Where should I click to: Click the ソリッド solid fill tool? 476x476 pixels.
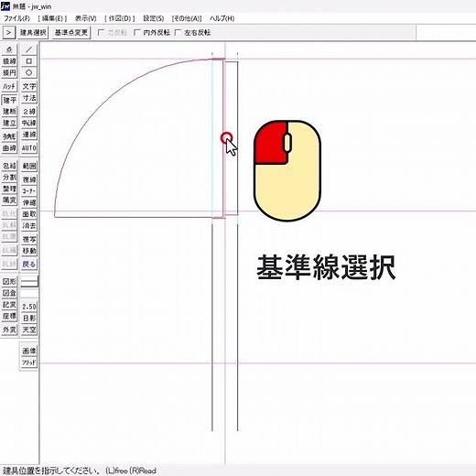pos(29,362)
